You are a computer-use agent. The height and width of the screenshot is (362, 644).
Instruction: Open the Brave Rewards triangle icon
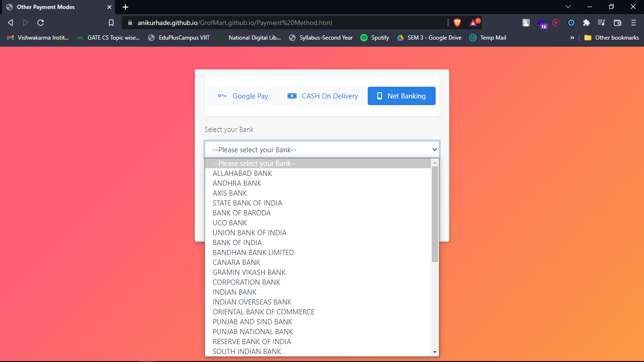(473, 23)
